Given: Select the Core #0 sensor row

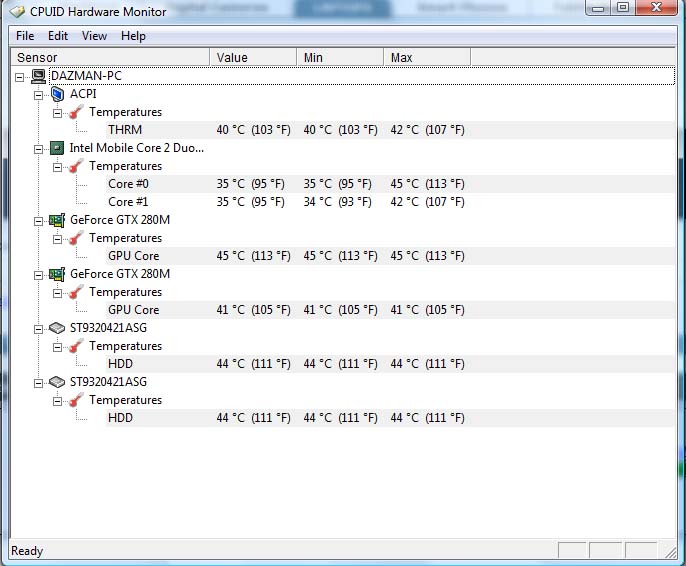Looking at the screenshot, I should coord(389,184).
